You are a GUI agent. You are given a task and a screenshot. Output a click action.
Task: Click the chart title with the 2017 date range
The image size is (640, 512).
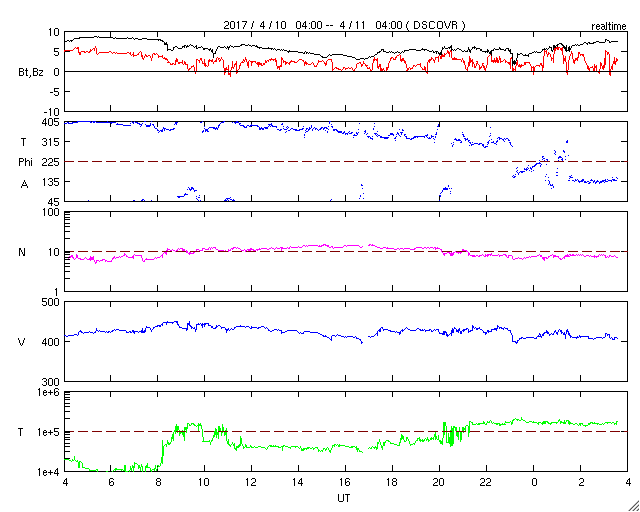click(x=344, y=25)
